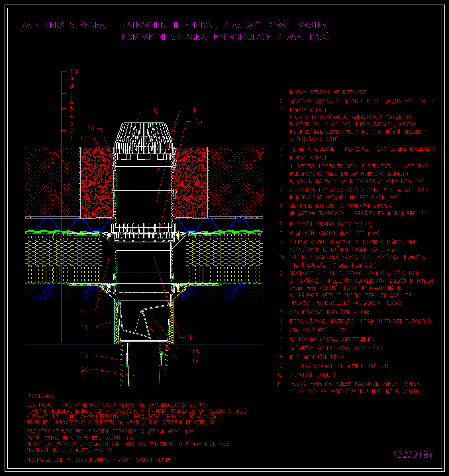
Task: Click layer callout number 10 on scale
Action: tap(74, 71)
